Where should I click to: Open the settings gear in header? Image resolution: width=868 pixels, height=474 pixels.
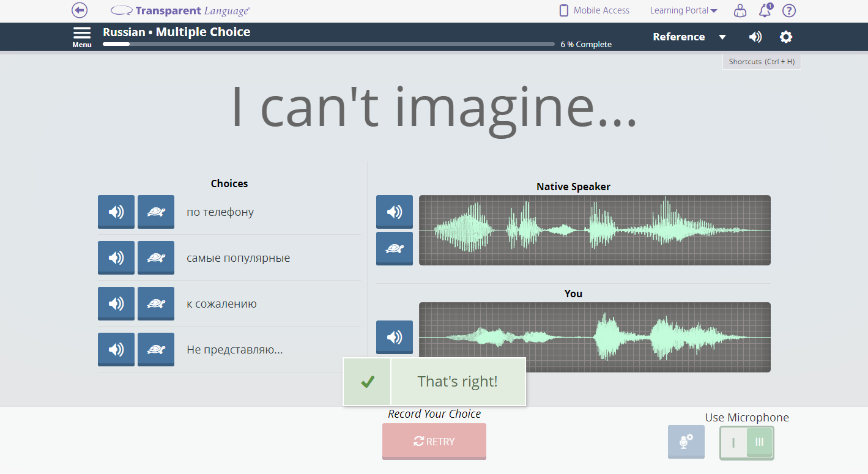pyautogui.click(x=786, y=37)
